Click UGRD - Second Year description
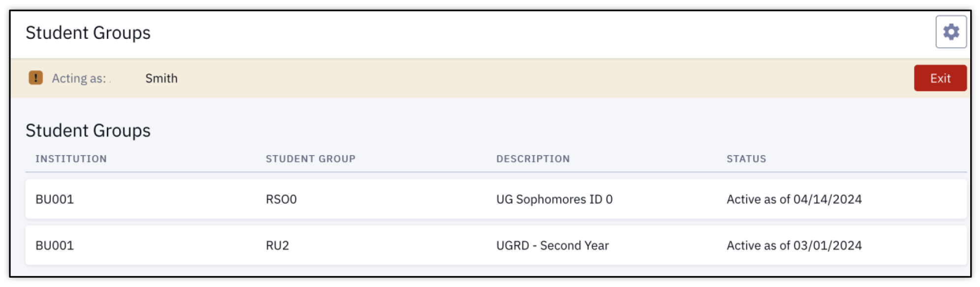Image resolution: width=980 pixels, height=287 pixels. [552, 246]
